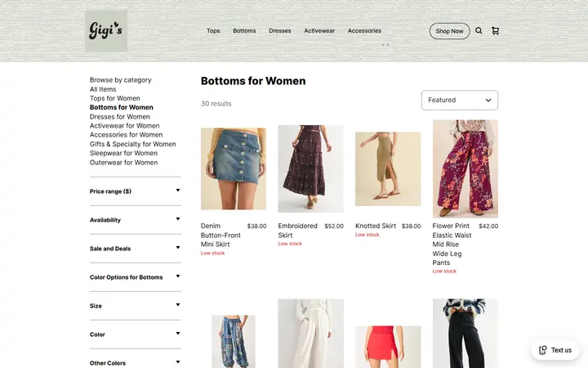588x368 pixels.
Task: Open the Bottoms menu item
Action: tap(244, 31)
